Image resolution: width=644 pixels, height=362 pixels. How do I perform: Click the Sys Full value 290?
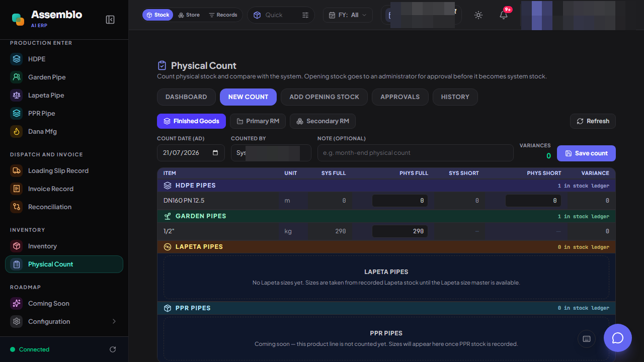[x=341, y=231]
